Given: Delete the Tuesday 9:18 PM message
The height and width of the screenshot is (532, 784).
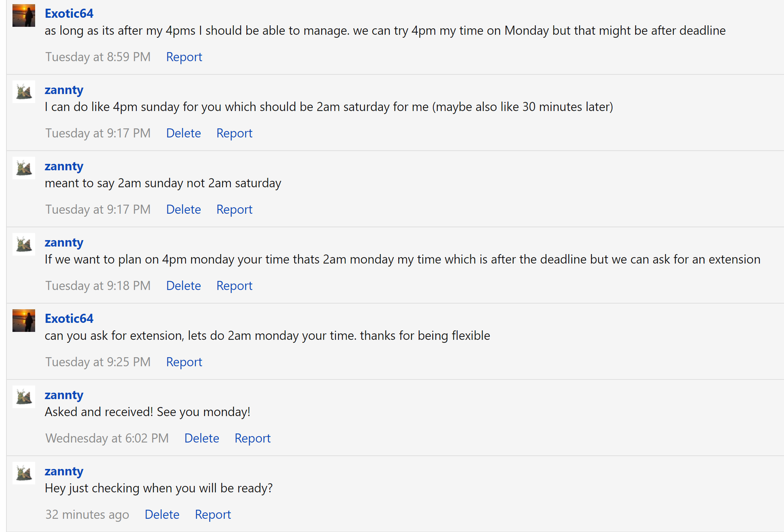Looking at the screenshot, I should click(x=184, y=286).
